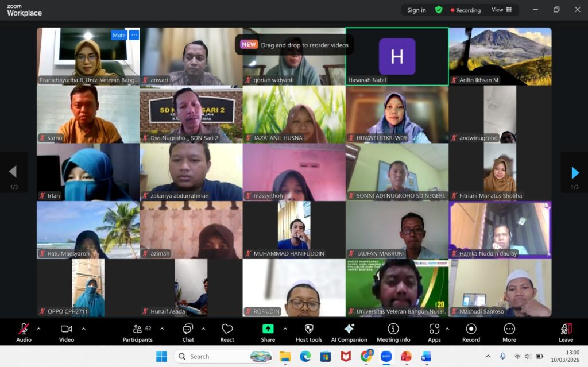Open Host tools shield icon
The height and width of the screenshot is (367, 588).
[309, 332]
